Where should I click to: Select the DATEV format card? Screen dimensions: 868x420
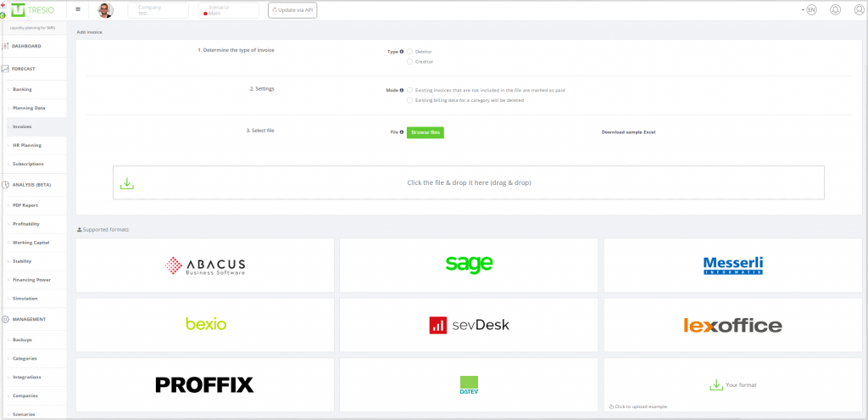coord(468,384)
